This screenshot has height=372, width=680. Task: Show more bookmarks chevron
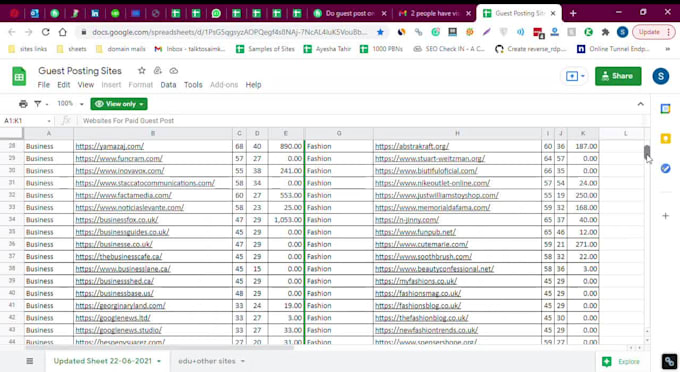pyautogui.click(x=667, y=49)
